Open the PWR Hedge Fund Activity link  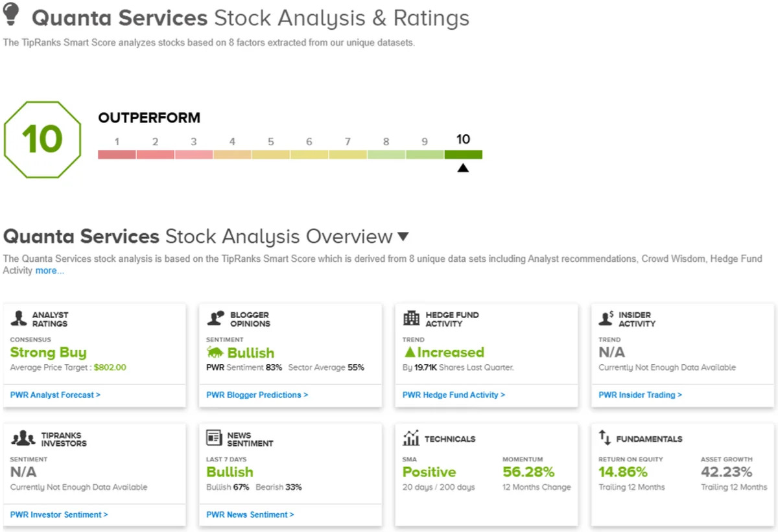(454, 395)
